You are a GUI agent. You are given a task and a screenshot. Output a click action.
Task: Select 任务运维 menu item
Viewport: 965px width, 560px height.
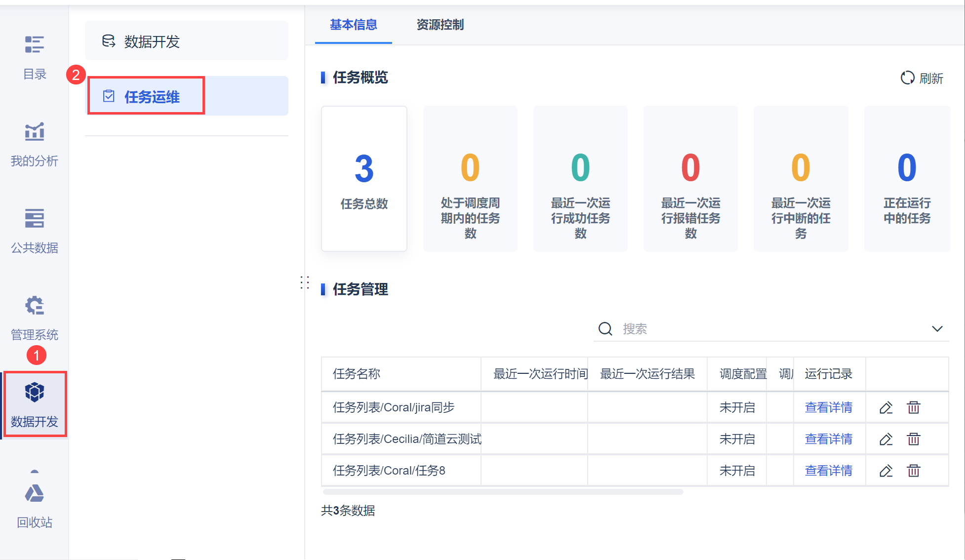[152, 97]
